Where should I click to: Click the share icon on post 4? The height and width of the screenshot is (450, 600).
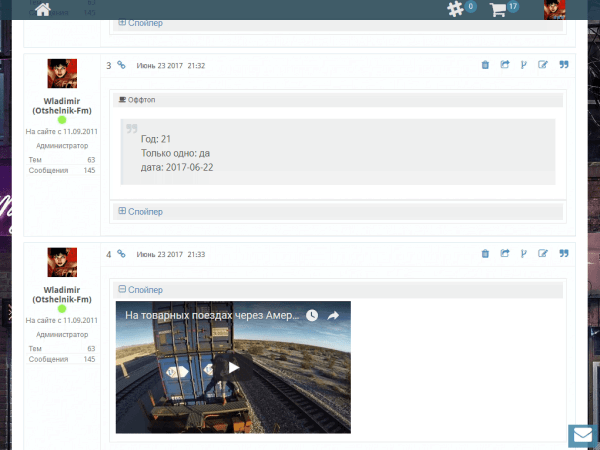point(505,254)
